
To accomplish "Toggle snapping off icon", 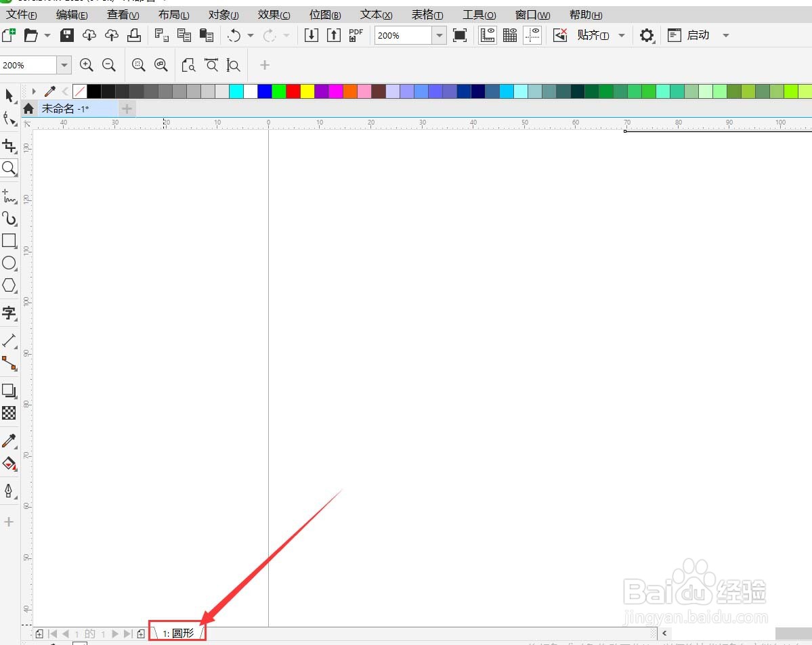I will tap(560, 35).
